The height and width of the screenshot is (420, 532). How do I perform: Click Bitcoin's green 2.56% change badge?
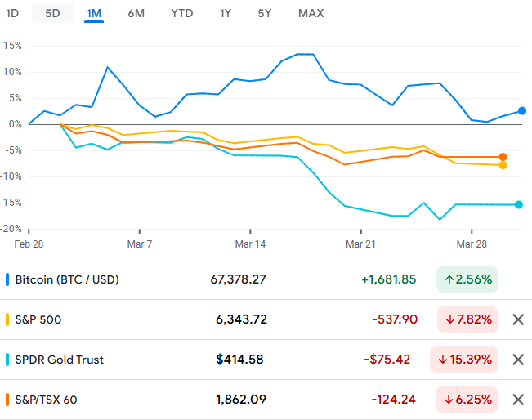(x=467, y=279)
